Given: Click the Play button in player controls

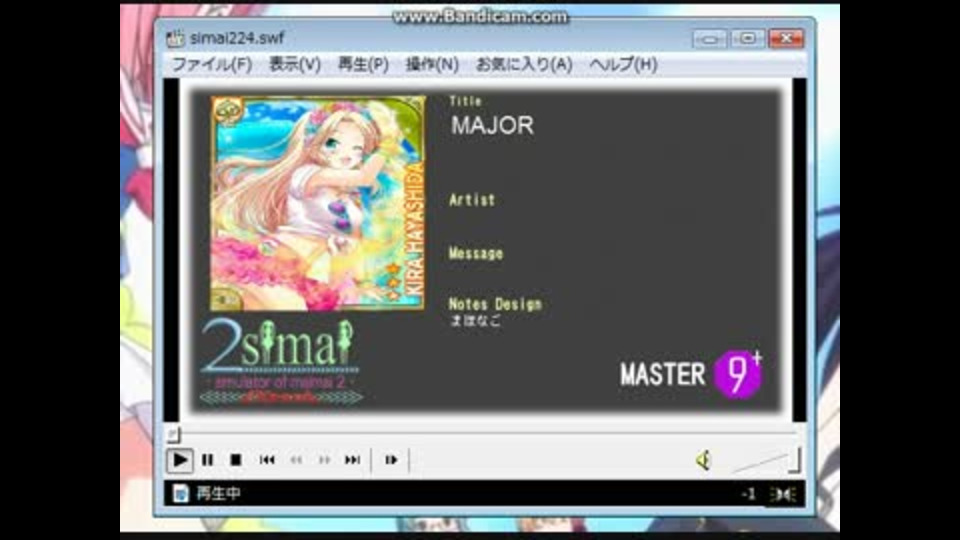Looking at the screenshot, I should (179, 460).
